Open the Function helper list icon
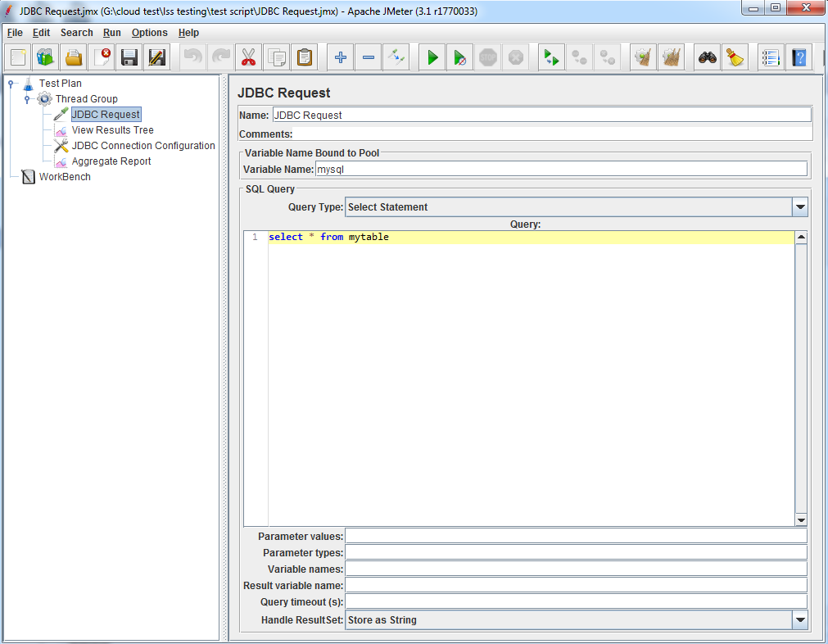The image size is (828, 644). click(x=771, y=57)
